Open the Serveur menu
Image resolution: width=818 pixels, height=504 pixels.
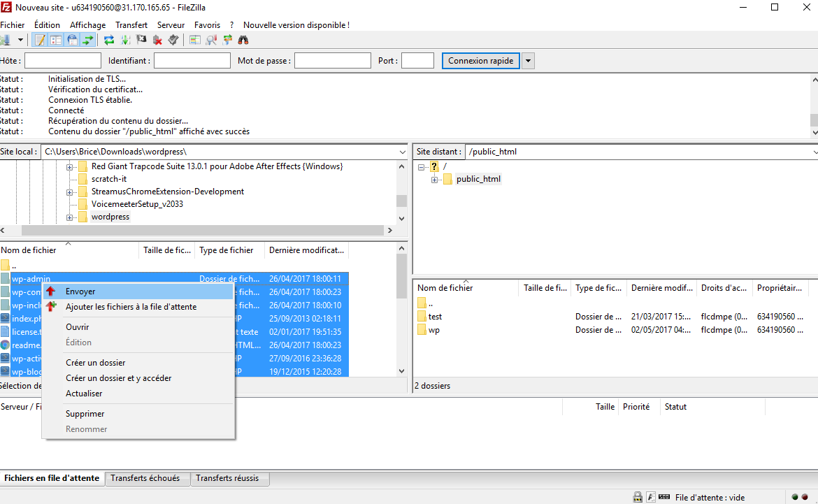(171, 25)
